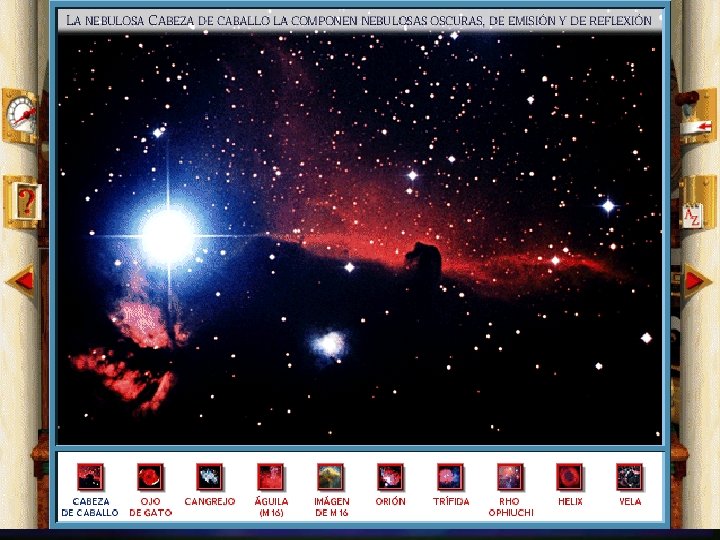
Task: Select the Cabeza de Caballo nebula thumbnail
Action: click(x=90, y=477)
